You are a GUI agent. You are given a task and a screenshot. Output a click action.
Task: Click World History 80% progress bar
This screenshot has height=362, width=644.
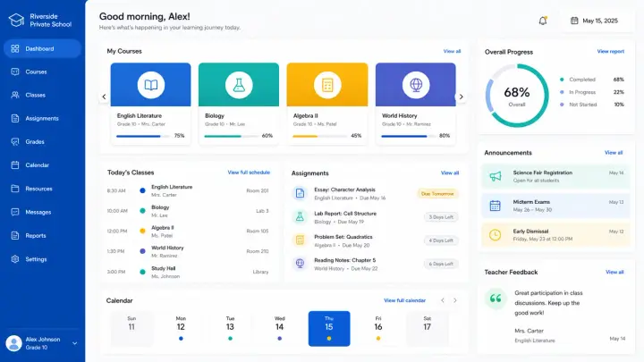coord(408,136)
